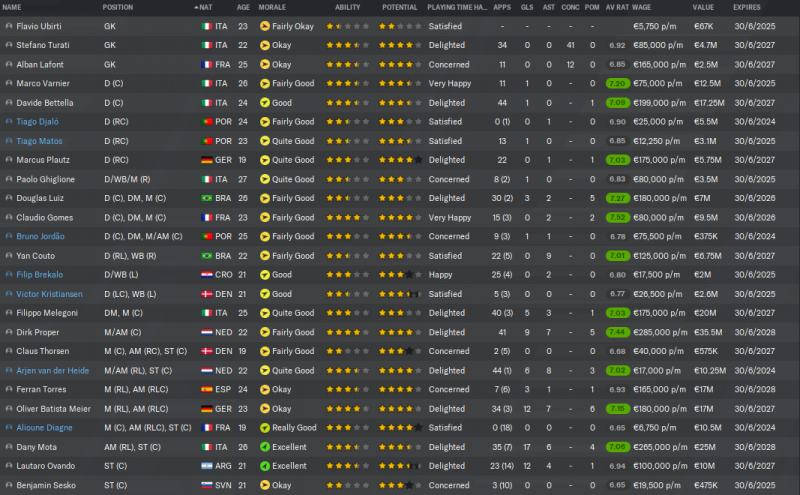Screen dimensions: 800x495
Task: Click the Argentina flag for Lautaro Ovando
Action: (x=207, y=466)
